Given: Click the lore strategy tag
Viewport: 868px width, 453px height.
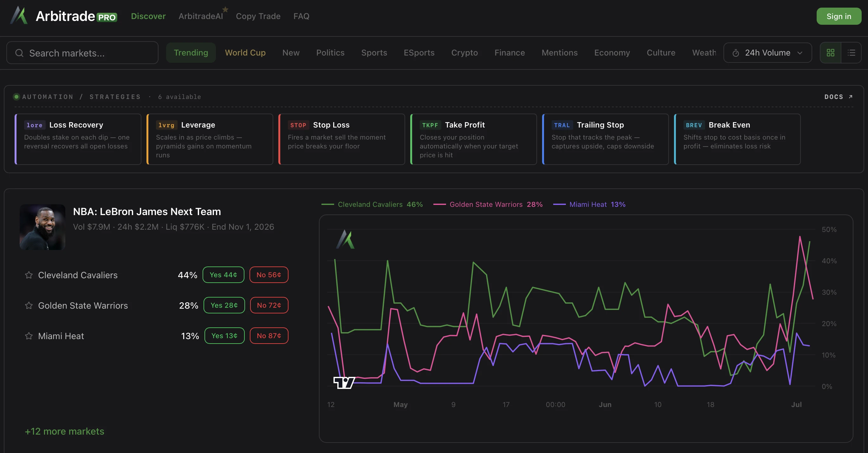Looking at the screenshot, I should pyautogui.click(x=34, y=125).
